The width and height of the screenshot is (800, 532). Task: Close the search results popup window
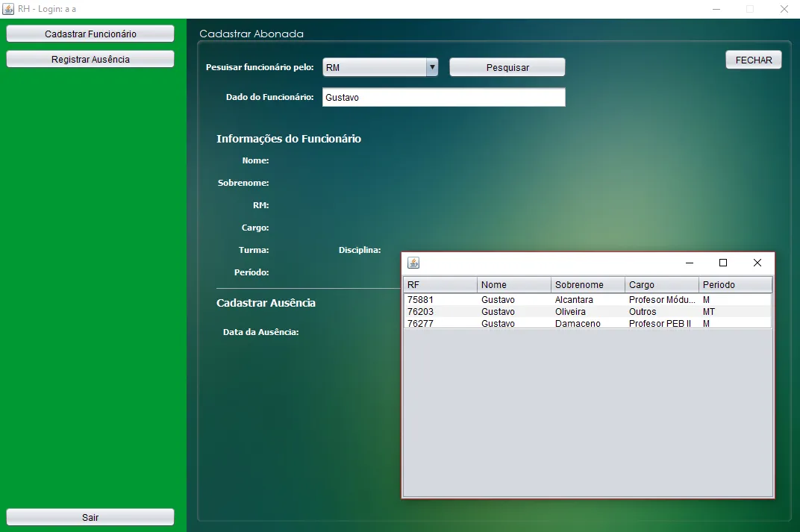(x=757, y=263)
